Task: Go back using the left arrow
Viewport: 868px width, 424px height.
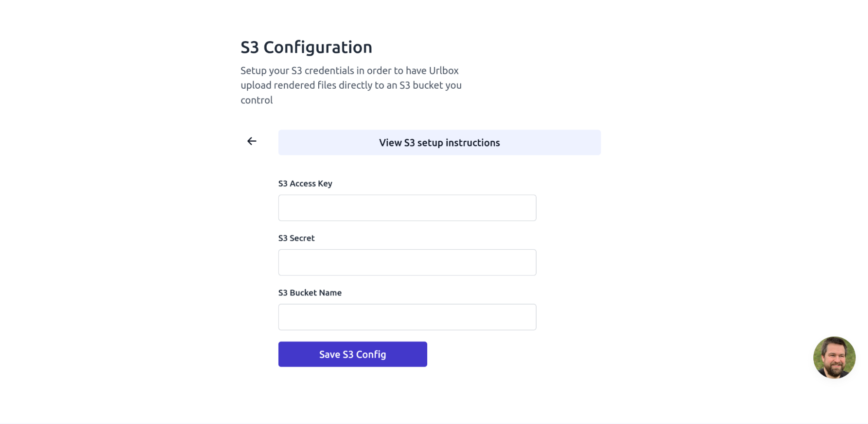Action: [252, 141]
